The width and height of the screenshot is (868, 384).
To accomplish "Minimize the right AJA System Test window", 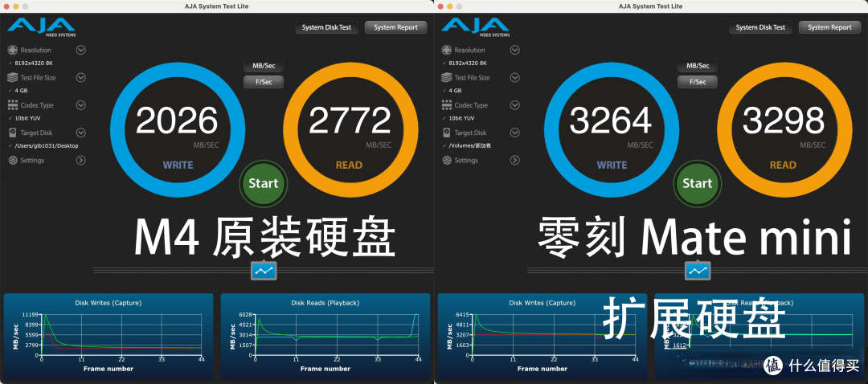I will tap(449, 6).
